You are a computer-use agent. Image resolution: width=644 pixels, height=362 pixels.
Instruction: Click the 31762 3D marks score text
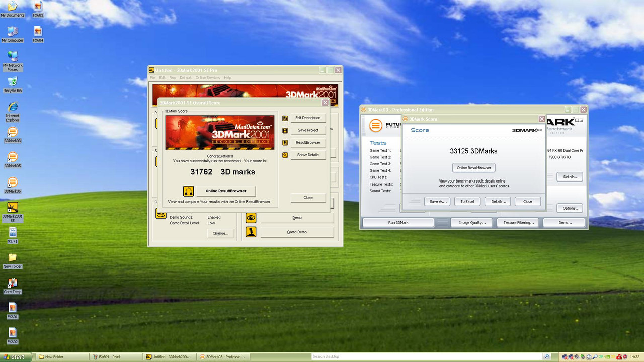pyautogui.click(x=222, y=172)
